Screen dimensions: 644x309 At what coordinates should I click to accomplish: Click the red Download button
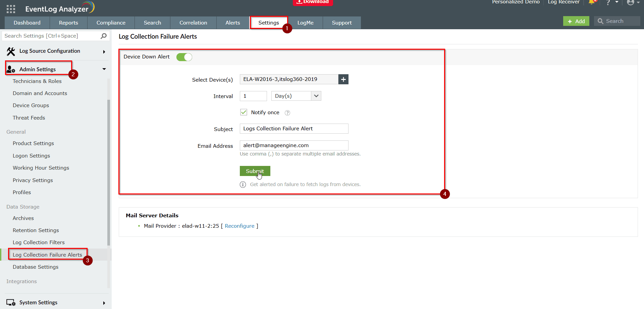[x=313, y=2]
